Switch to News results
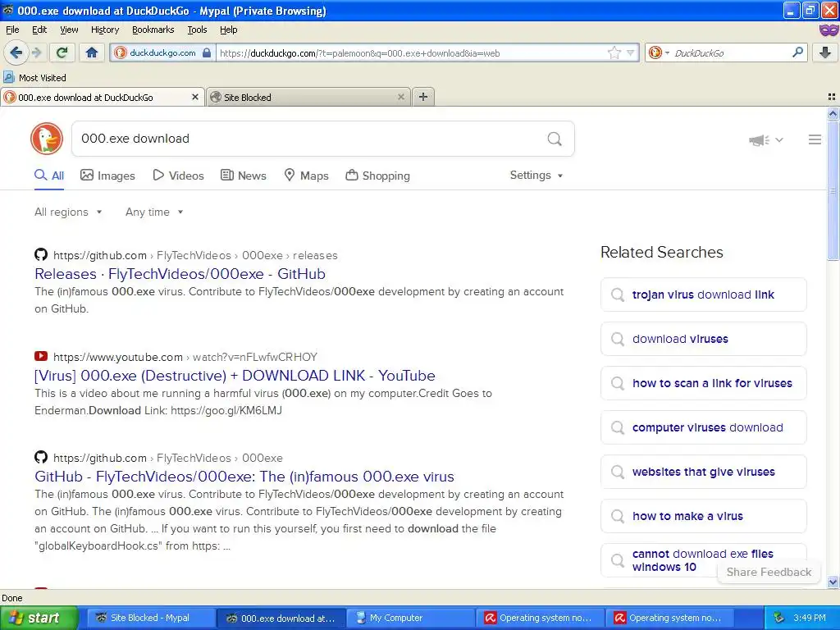The width and height of the screenshot is (840, 630). [243, 176]
